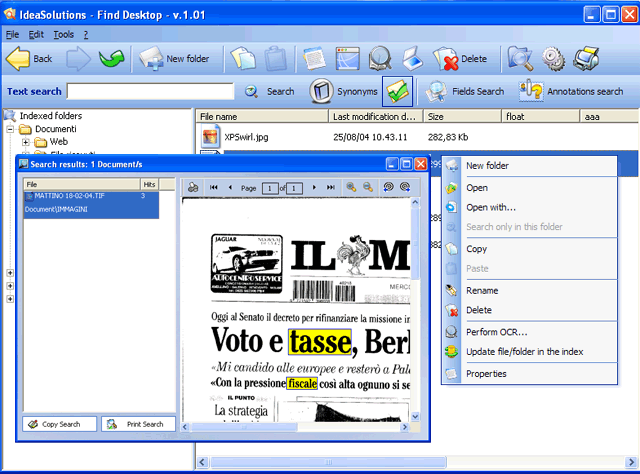Go to next page in viewer
The image size is (640, 474).
(x=314, y=187)
